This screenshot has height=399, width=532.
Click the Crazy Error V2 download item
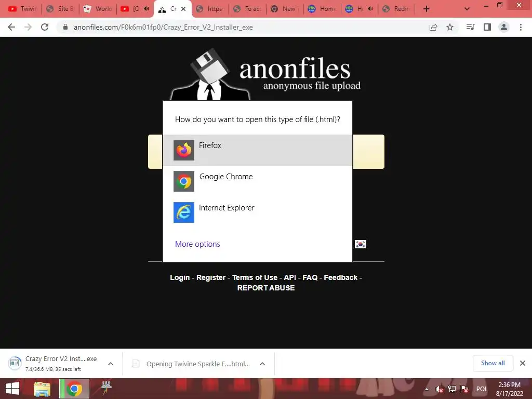(53, 363)
